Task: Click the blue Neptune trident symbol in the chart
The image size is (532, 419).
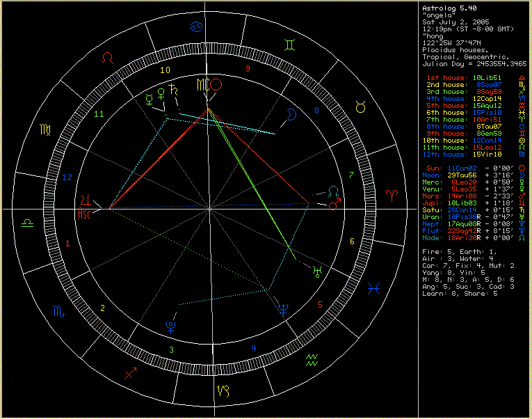Action: pyautogui.click(x=283, y=310)
